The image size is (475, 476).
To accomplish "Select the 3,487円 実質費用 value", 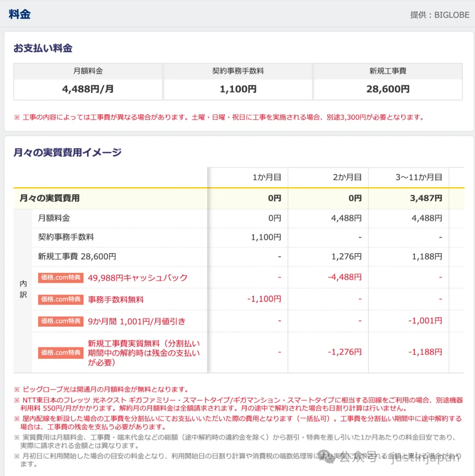I will 426,198.
